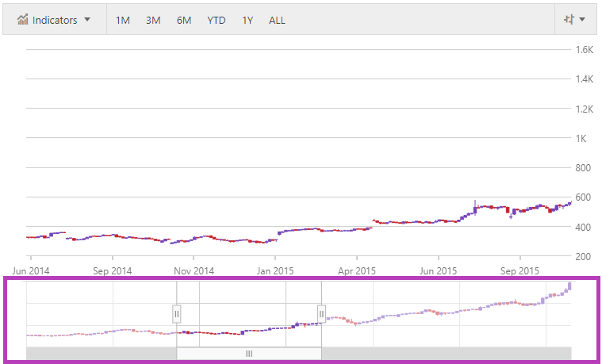The width and height of the screenshot is (602, 364).
Task: Click scrollbar track left of the thumb
Action: 101,354
